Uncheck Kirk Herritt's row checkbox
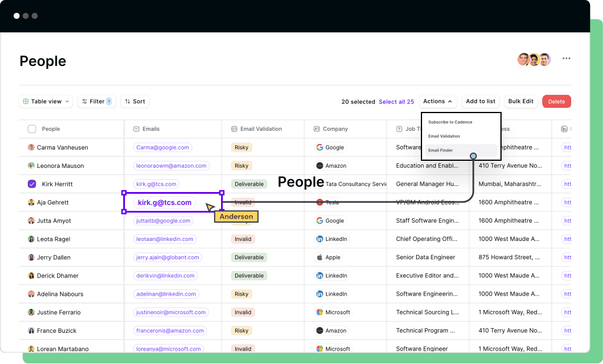603x364 pixels. 32,184
